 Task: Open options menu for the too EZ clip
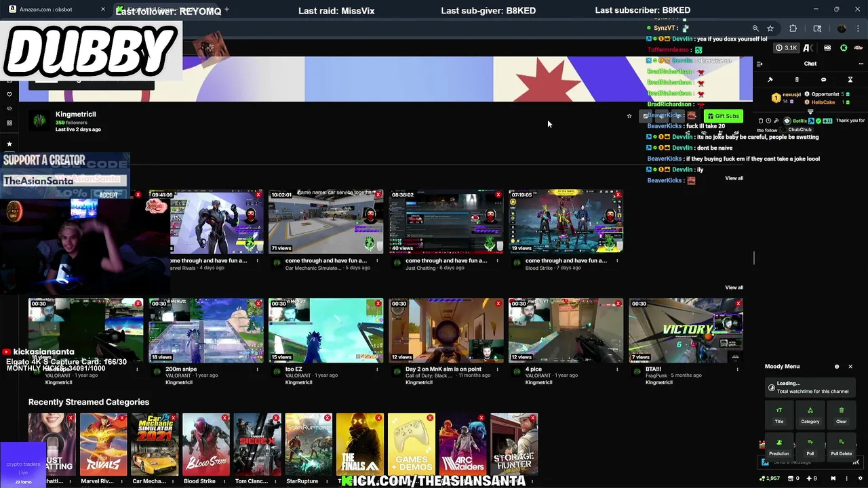[377, 369]
